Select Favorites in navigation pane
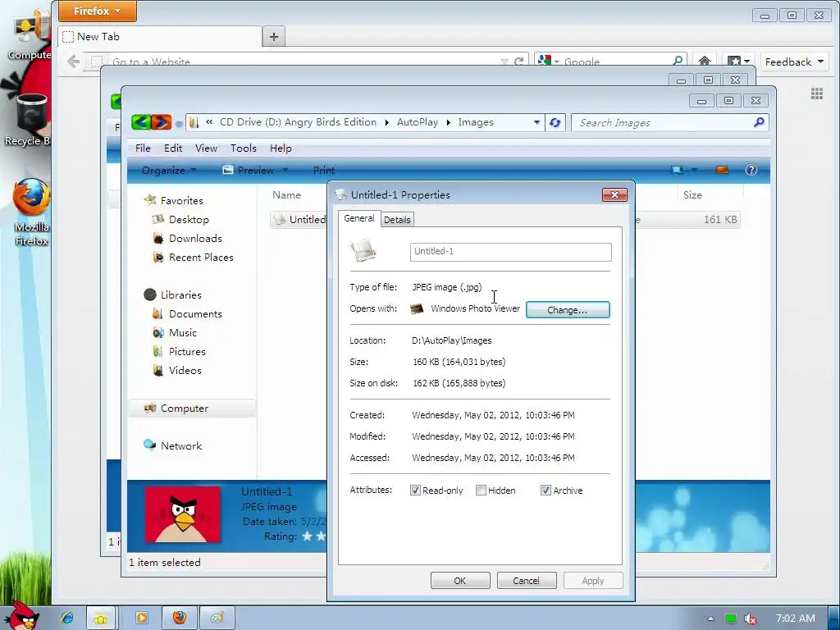840x630 pixels. point(181,200)
